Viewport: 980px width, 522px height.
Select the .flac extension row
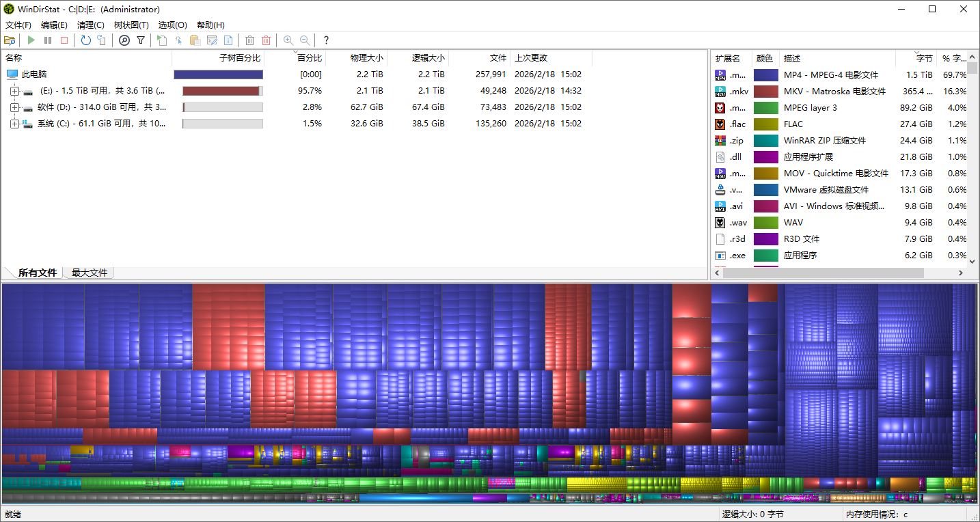point(737,124)
